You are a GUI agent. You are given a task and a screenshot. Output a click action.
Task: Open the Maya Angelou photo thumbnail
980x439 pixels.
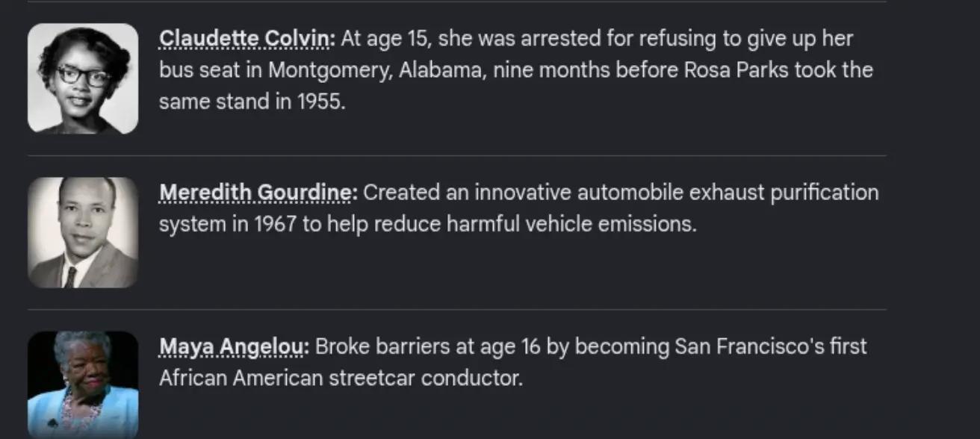[x=83, y=385]
